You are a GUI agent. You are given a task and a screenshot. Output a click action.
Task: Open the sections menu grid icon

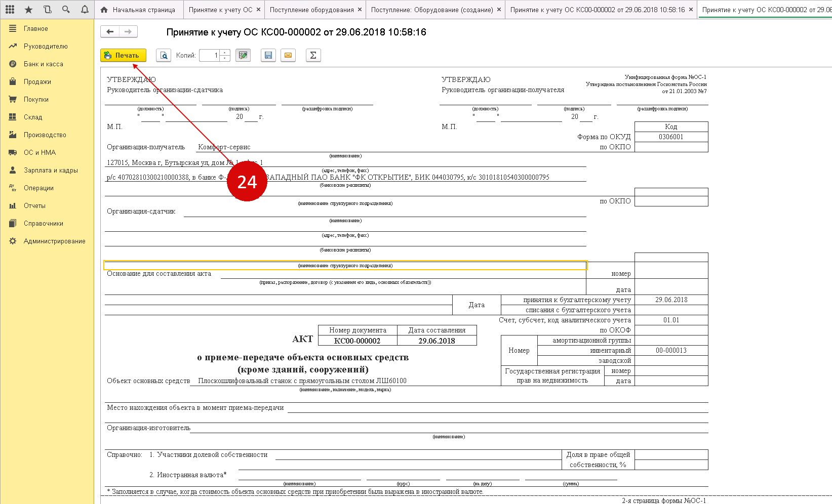pyautogui.click(x=10, y=9)
